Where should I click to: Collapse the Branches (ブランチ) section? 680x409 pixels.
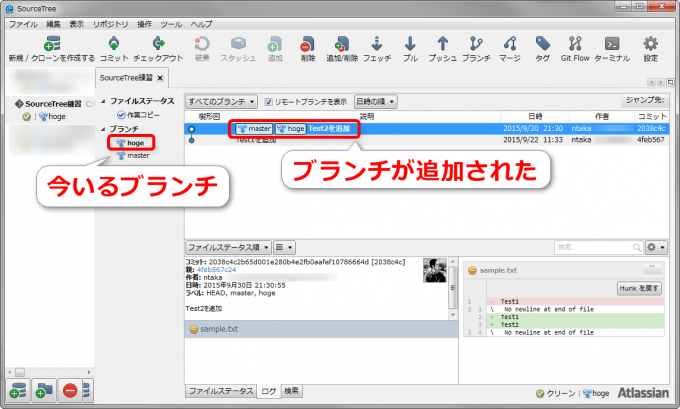(x=103, y=129)
